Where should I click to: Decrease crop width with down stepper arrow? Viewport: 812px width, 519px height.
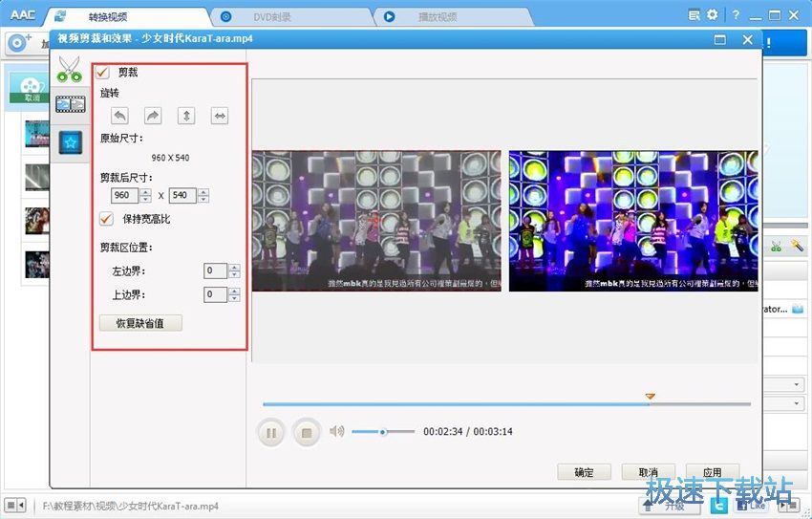(145, 199)
